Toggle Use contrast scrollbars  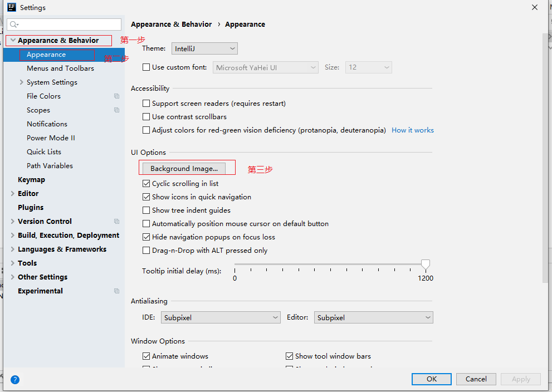click(x=146, y=117)
